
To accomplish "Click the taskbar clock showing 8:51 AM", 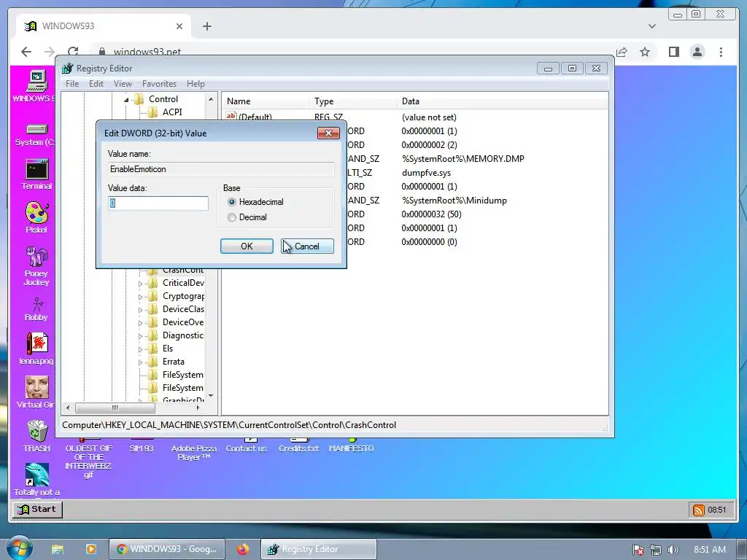I will 709,550.
